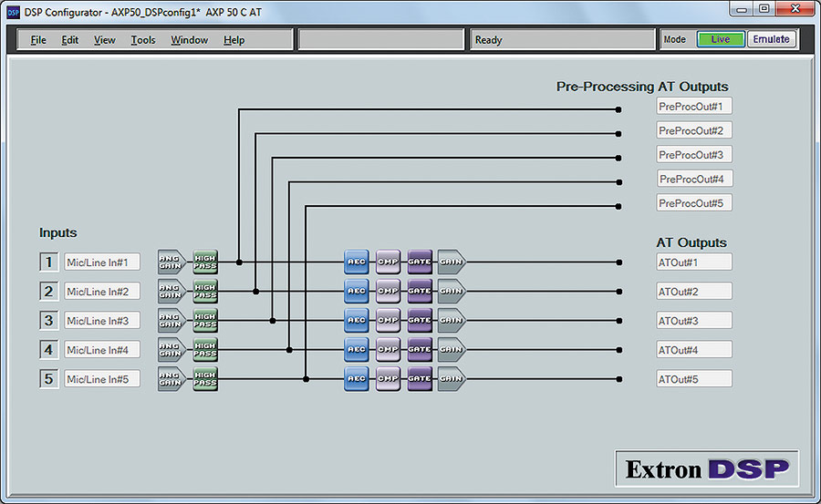Viewport: 821px width, 504px height.
Task: Open the HIGH PASS block on input 4
Action: [x=205, y=350]
